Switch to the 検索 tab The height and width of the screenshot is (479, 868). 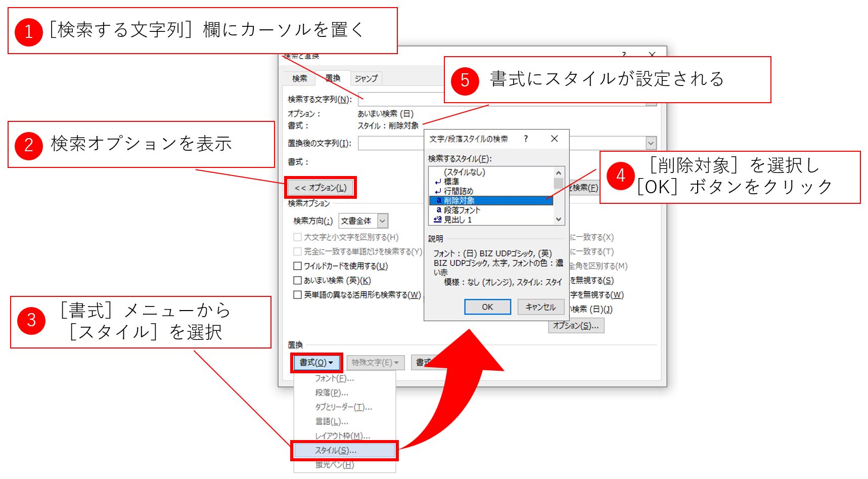tap(299, 78)
